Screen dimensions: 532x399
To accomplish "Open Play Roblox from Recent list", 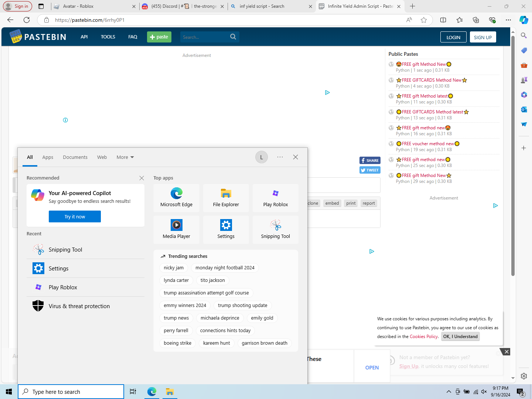I will coord(85,287).
